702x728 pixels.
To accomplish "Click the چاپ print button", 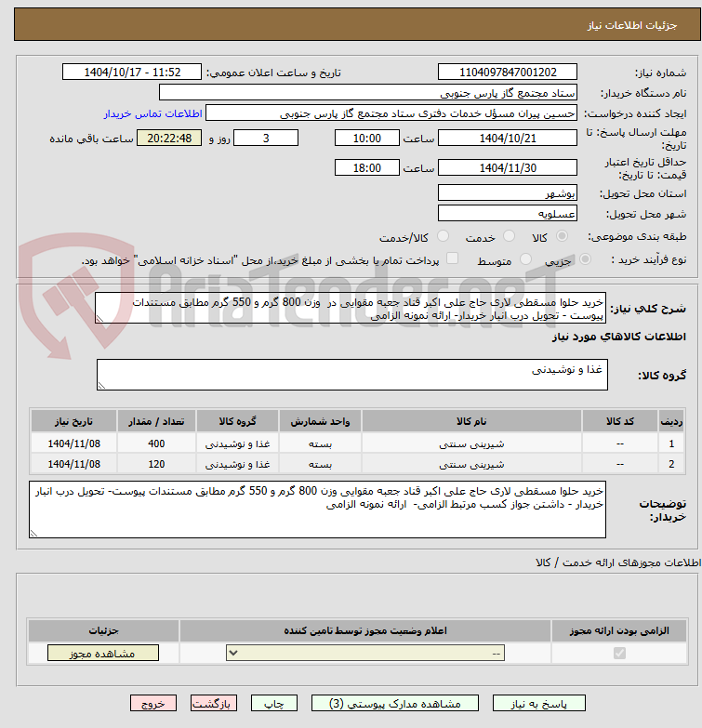I will click(x=274, y=704).
